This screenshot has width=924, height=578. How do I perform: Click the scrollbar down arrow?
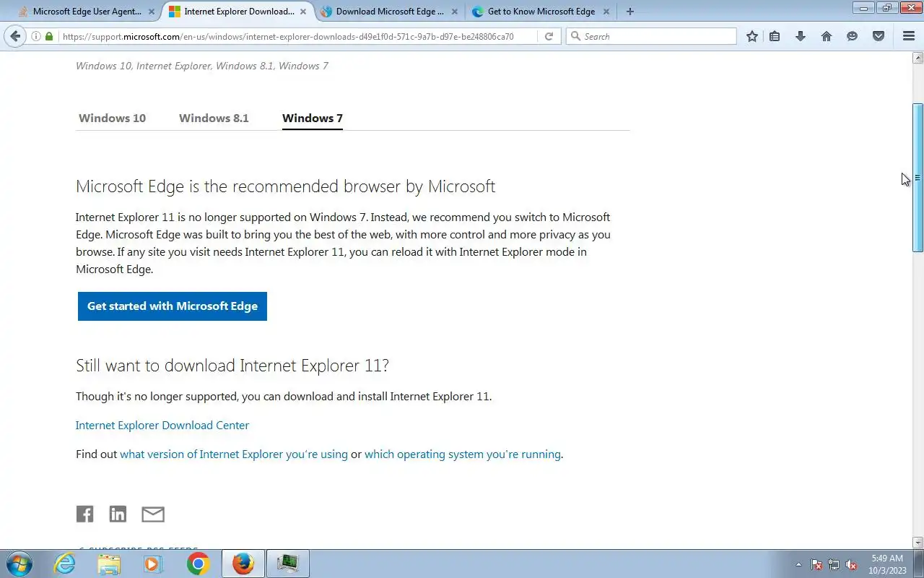(x=918, y=543)
